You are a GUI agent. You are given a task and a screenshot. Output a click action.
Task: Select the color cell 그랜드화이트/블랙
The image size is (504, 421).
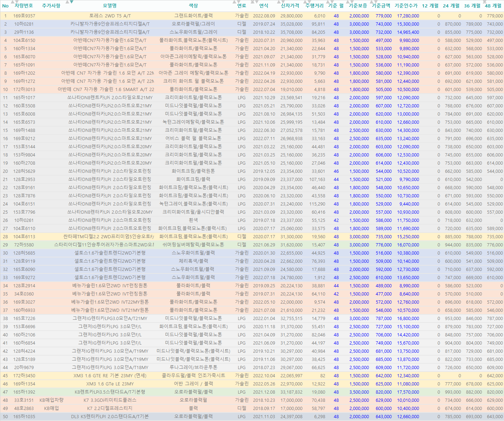click(193, 16)
